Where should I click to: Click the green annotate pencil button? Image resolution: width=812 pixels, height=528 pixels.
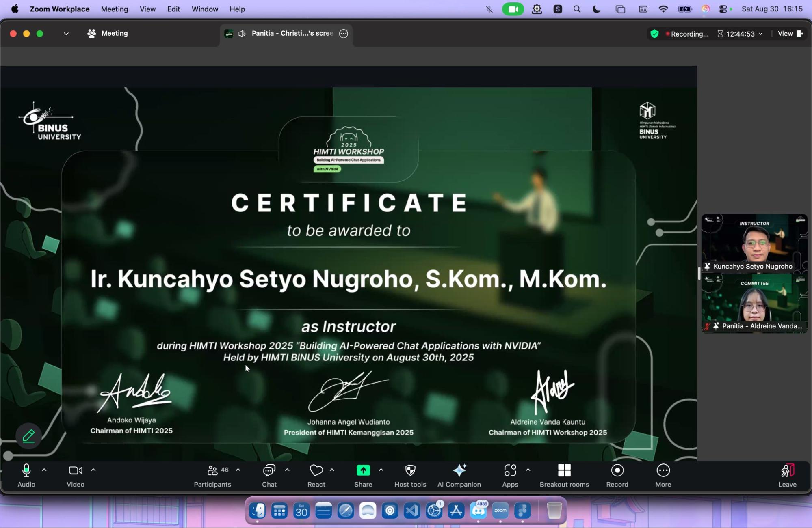[28, 436]
